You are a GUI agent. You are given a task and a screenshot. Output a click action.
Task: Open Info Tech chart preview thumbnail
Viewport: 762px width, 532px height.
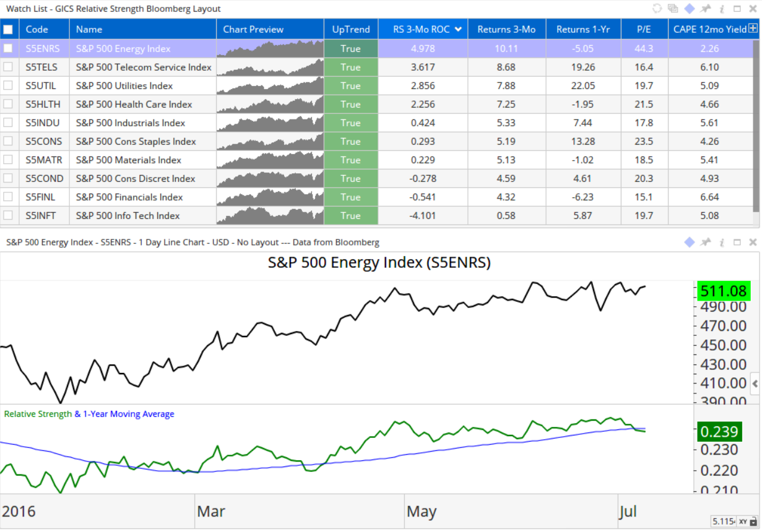[270, 215]
